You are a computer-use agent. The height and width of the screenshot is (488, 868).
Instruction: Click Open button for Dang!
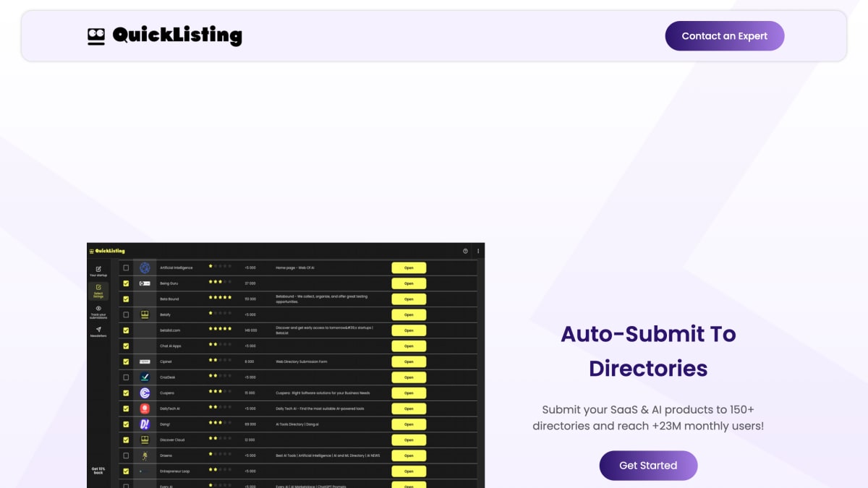pos(409,424)
